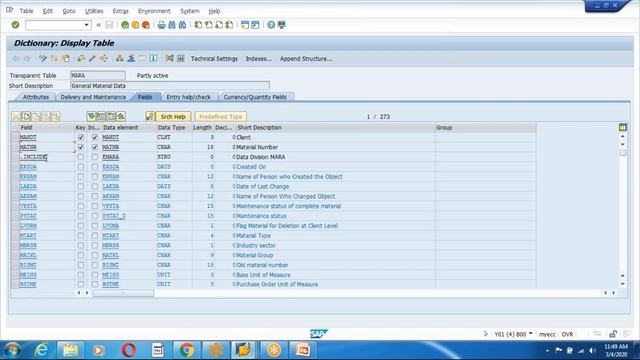The width and height of the screenshot is (640, 360).
Task: Click the Where-Used List icon
Action: [104, 59]
